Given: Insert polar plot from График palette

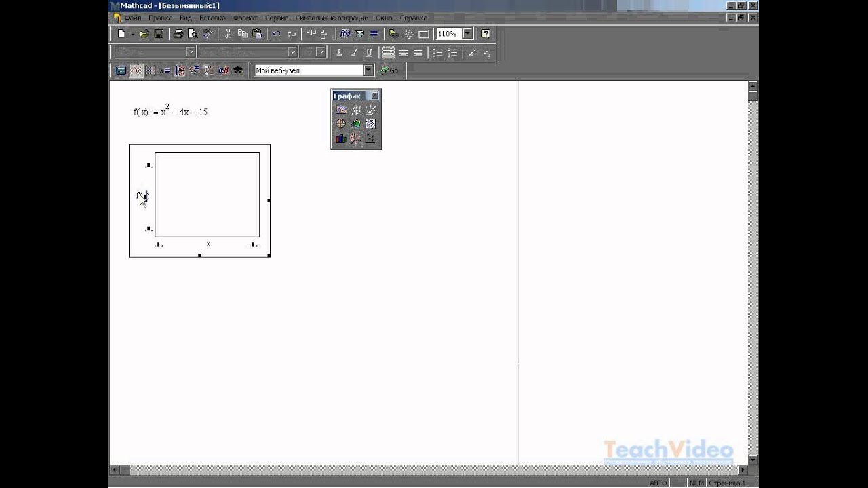Looking at the screenshot, I should point(341,124).
